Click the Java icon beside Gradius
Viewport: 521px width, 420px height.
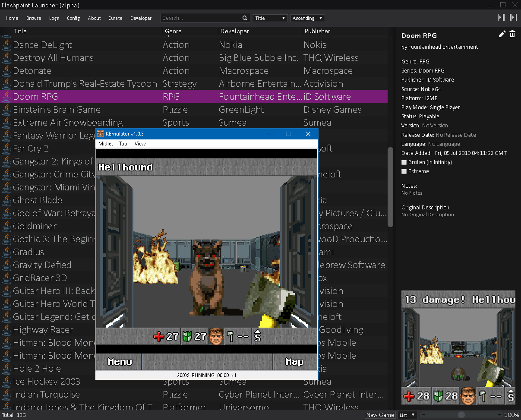click(6, 252)
